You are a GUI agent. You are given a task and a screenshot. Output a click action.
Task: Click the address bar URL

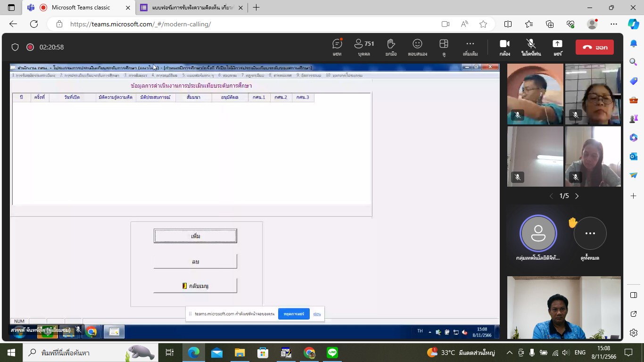pos(140,24)
